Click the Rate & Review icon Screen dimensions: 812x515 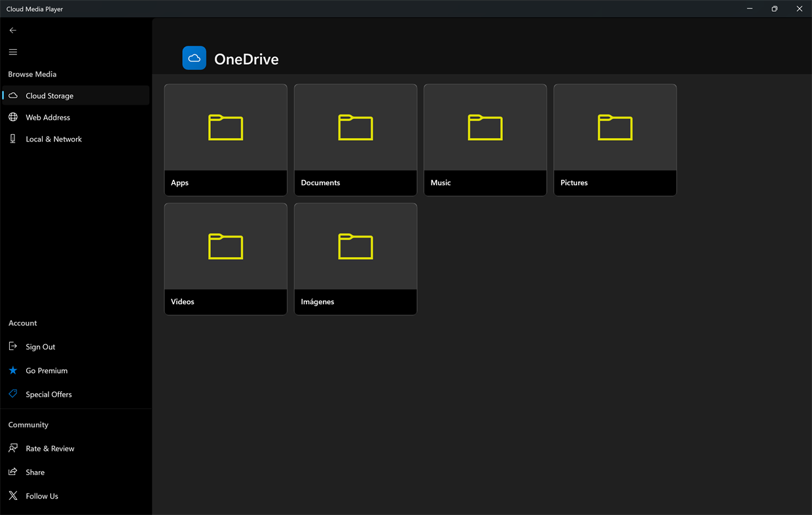point(13,448)
